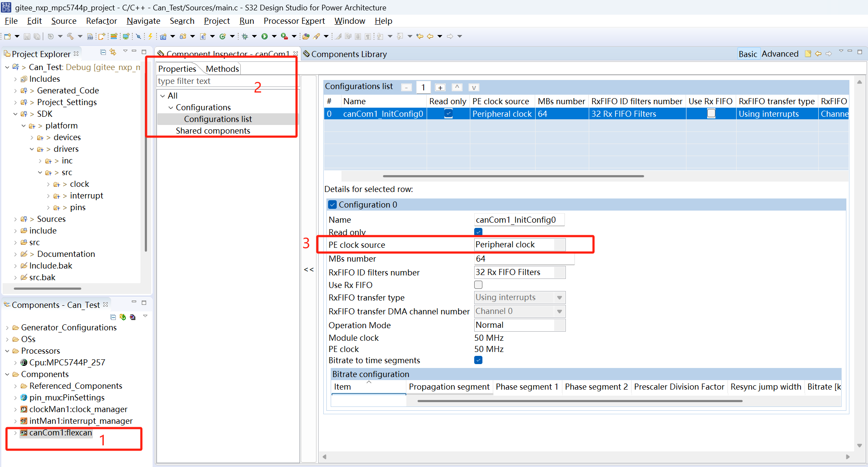
Task: Toggle the Use Rx FIFO checkbox in details
Action: tap(478, 285)
